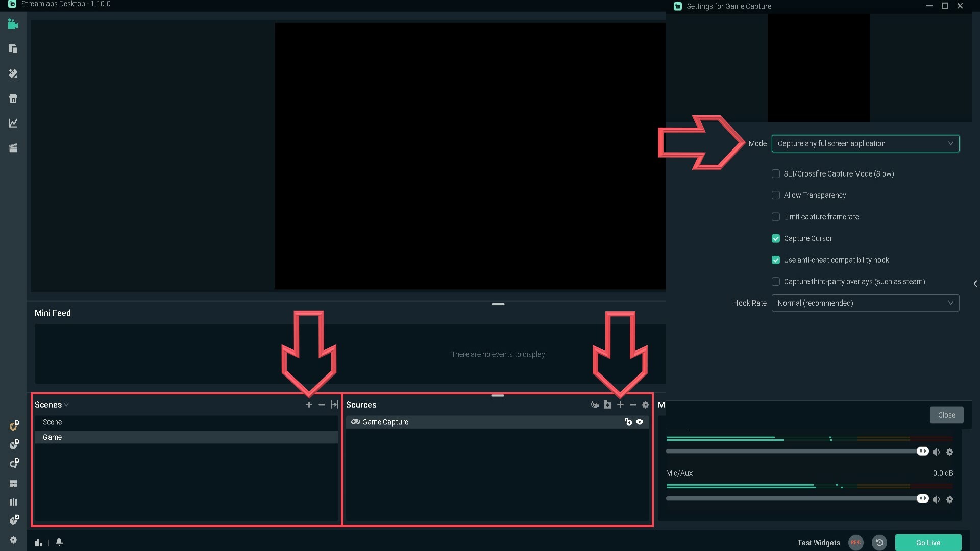The image size is (980, 551).
Task: Click the Mini Feed heading
Action: tap(53, 313)
